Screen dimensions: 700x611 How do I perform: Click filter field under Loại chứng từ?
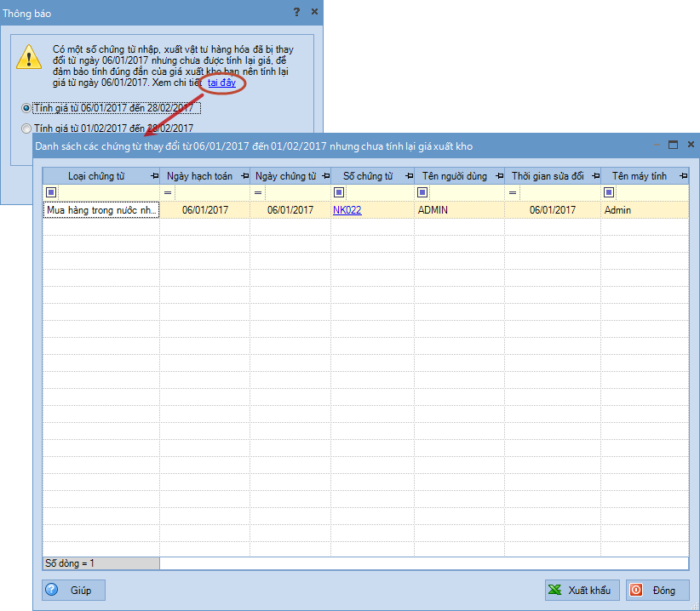point(108,192)
